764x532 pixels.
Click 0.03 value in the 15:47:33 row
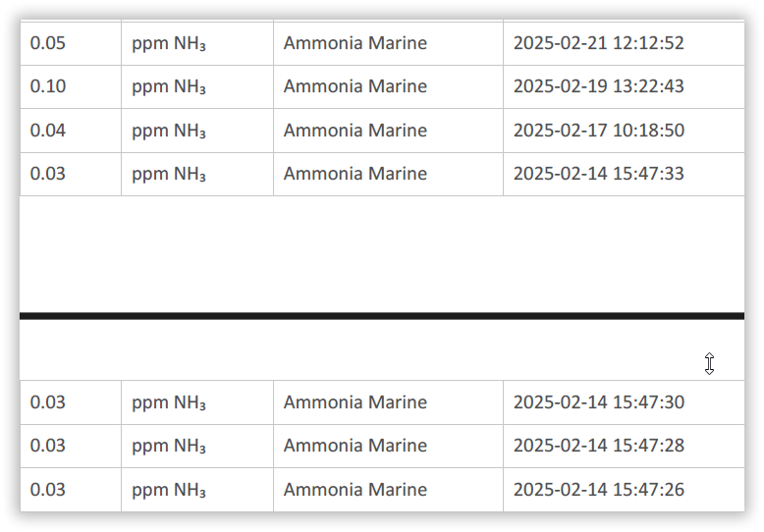[x=48, y=174]
